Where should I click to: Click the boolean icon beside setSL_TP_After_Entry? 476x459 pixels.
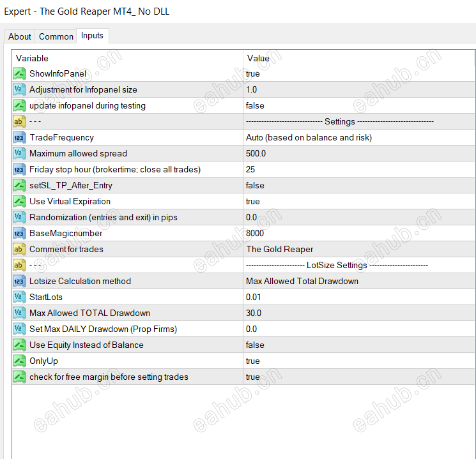pos(19,185)
